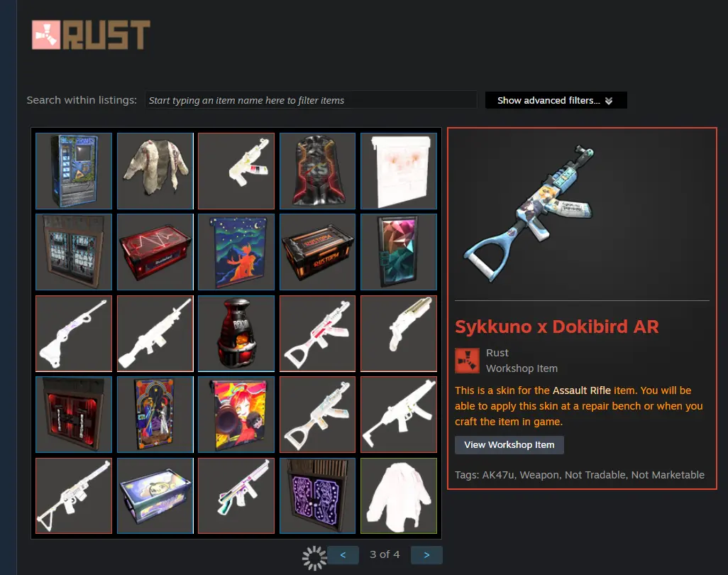
Task: Go to the next inventory page
Action: [x=426, y=555]
